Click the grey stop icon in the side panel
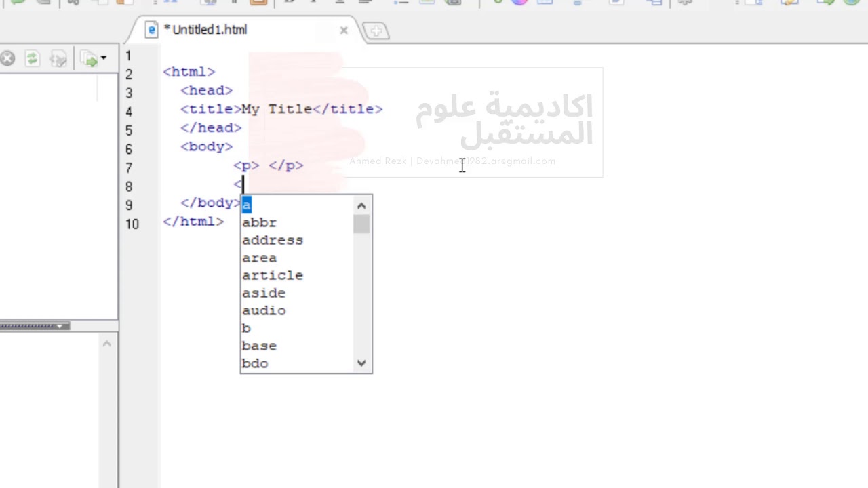The height and width of the screenshot is (488, 868). pyautogui.click(x=7, y=59)
